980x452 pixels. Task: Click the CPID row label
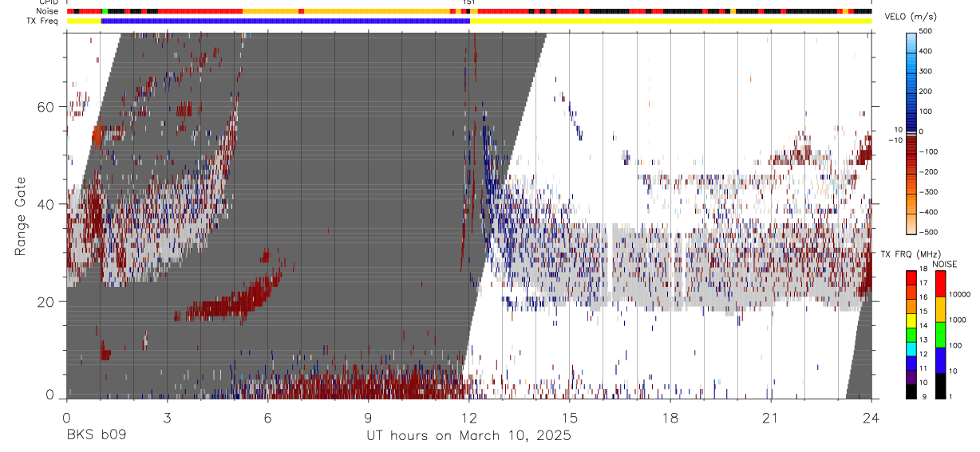coord(47,3)
